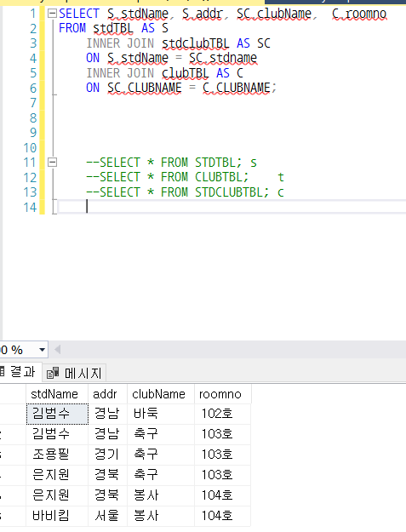The width and height of the screenshot is (406, 532).
Task: Click clubTBL on line 5
Action: point(186,73)
